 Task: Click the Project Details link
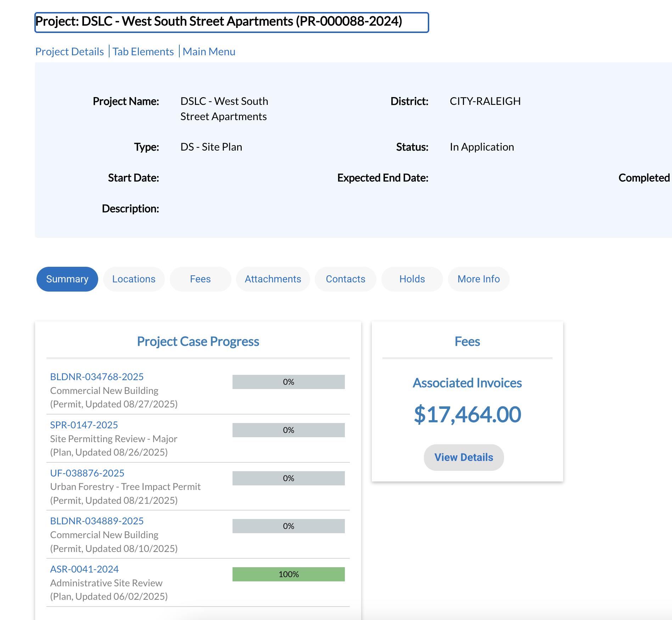tap(69, 52)
